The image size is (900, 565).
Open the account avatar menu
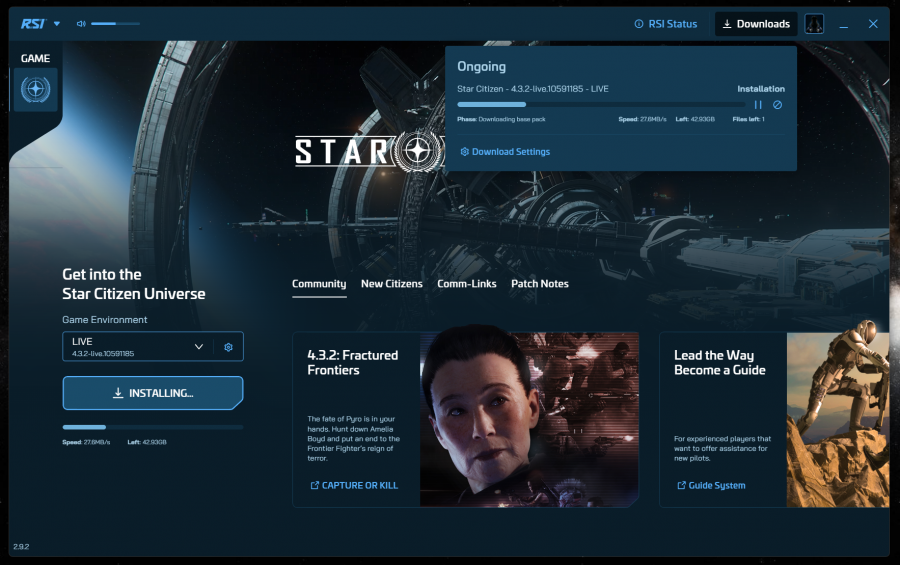coord(814,24)
